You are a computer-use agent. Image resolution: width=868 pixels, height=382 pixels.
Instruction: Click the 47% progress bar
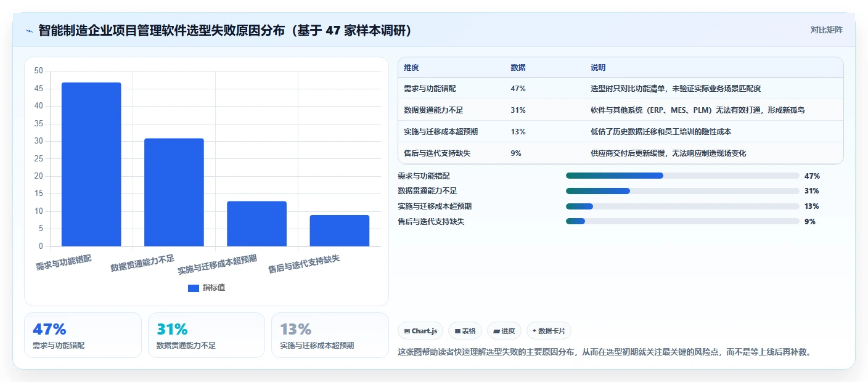(682, 176)
